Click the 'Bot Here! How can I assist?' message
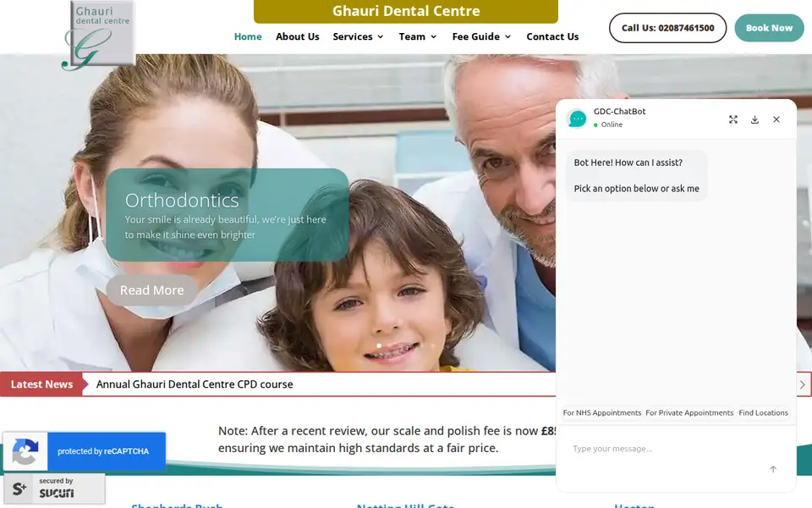This screenshot has height=508, width=812. [628, 163]
